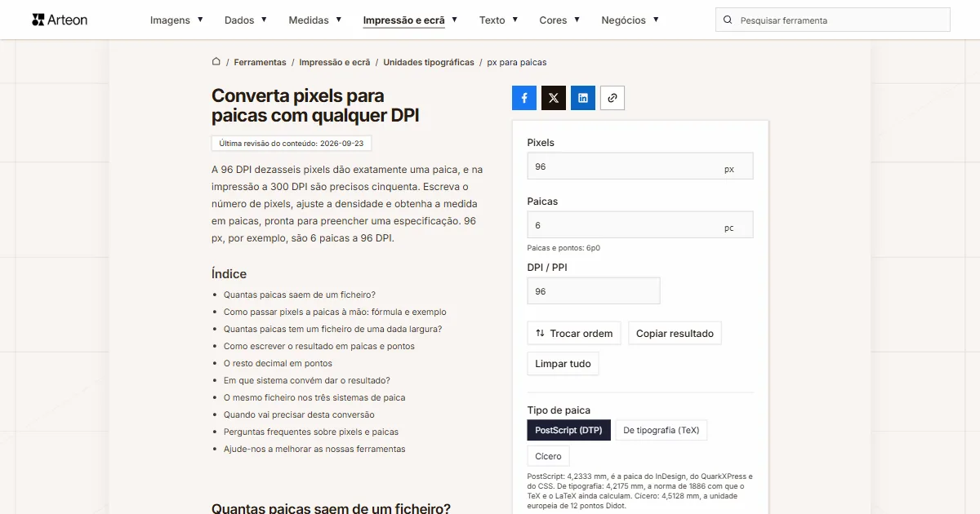Click the Paicas input field
This screenshot has width=980, height=514.
coord(640,225)
